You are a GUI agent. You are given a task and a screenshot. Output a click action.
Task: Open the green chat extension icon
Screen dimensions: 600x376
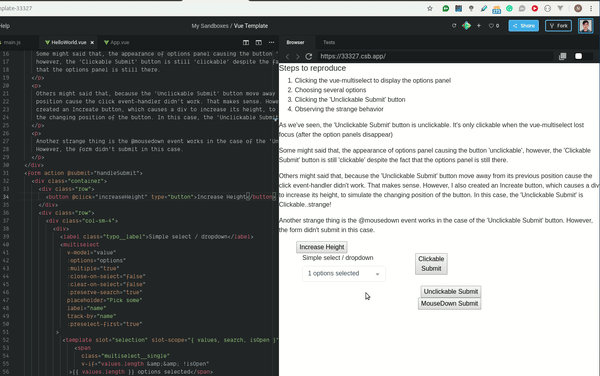(445, 8)
